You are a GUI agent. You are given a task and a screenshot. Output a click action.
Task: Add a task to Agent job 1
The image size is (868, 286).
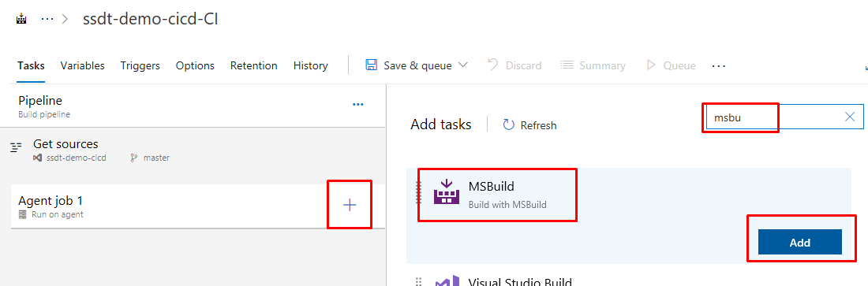click(x=350, y=205)
